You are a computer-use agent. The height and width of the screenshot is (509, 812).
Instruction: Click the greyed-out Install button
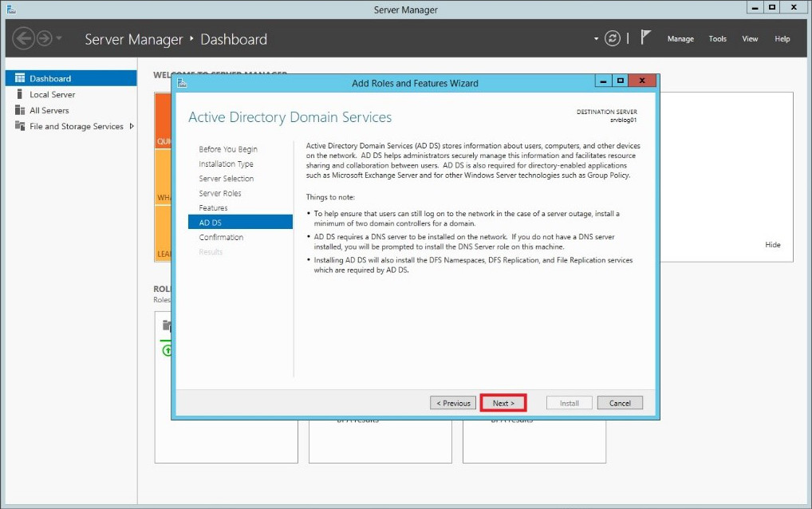(x=570, y=403)
